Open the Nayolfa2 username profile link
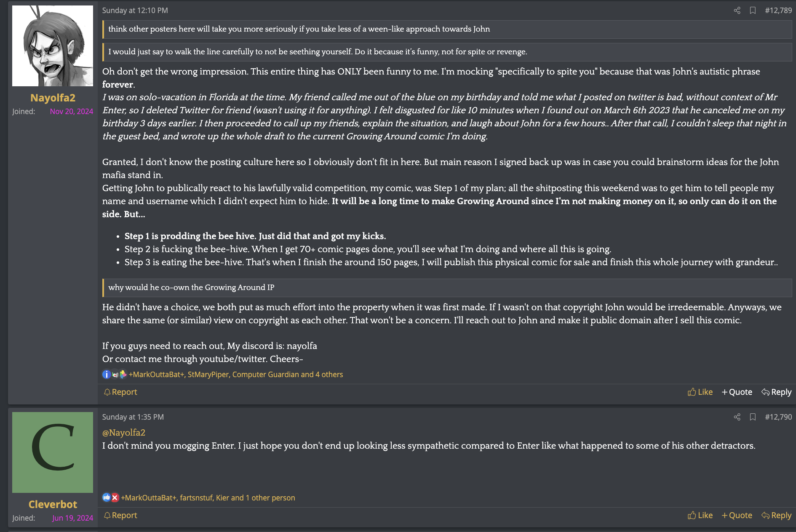The width and height of the screenshot is (796, 532). 53,98
